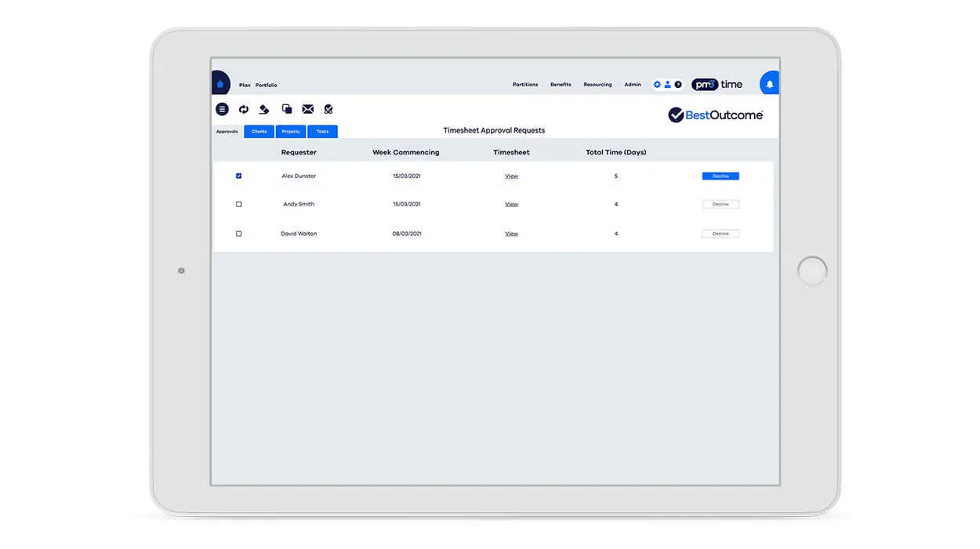The width and height of the screenshot is (980, 549).
Task: Click the Timesheet Approval Requests title
Action: point(494,130)
